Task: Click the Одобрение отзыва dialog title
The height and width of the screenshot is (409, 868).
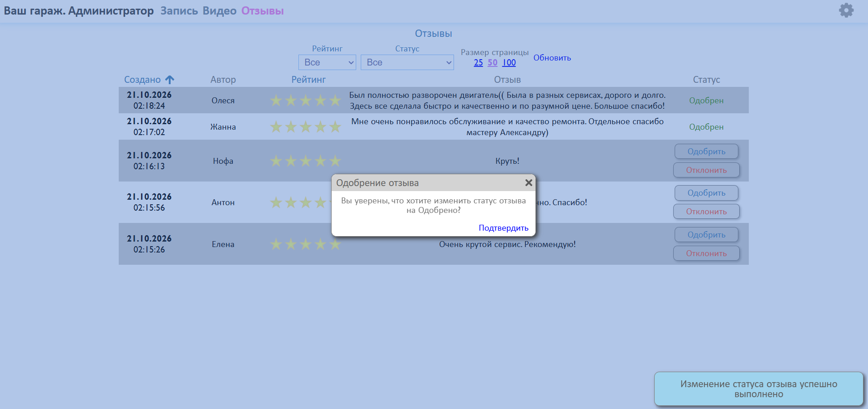Action: point(378,183)
